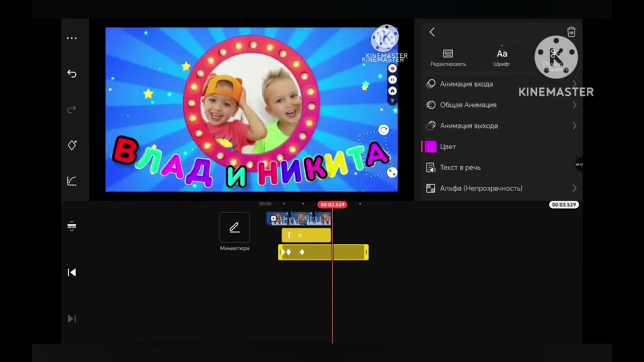
Task: Collapse the recorder overlay with double chevron
Action: pos(392,101)
